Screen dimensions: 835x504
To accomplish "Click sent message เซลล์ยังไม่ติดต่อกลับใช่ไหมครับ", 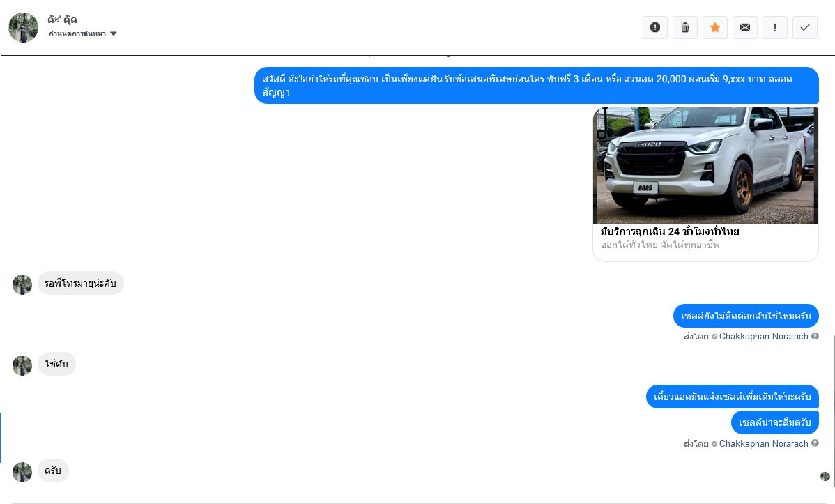I will 746,316.
